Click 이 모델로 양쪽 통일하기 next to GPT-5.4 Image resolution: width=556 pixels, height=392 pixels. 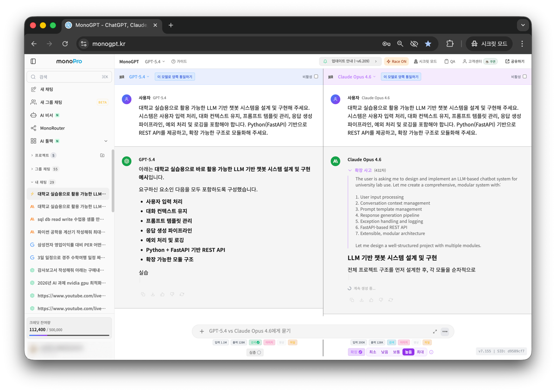175,77
